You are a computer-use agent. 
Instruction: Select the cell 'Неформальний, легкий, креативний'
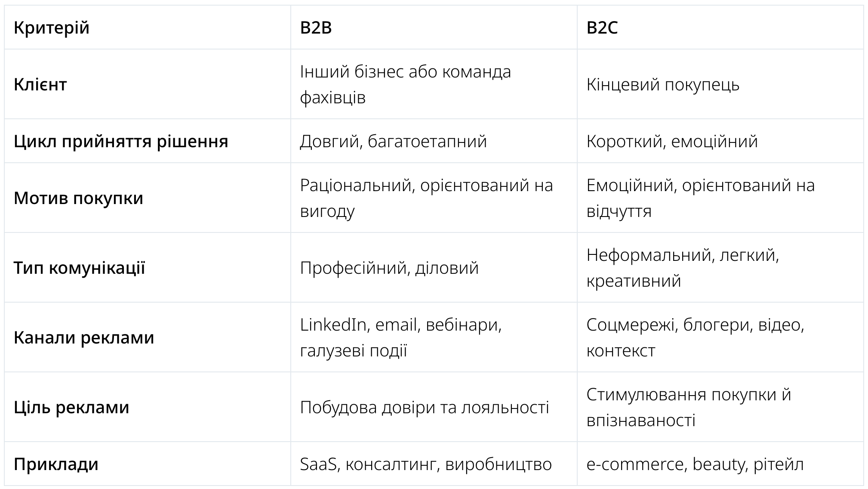[x=683, y=268]
